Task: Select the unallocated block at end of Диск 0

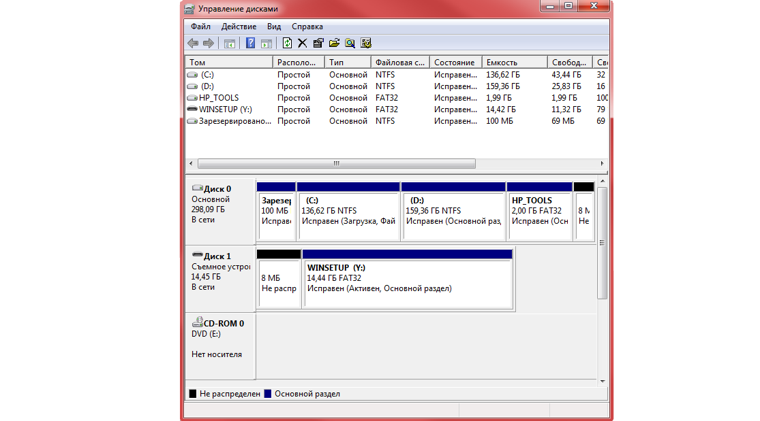Action: [584, 211]
